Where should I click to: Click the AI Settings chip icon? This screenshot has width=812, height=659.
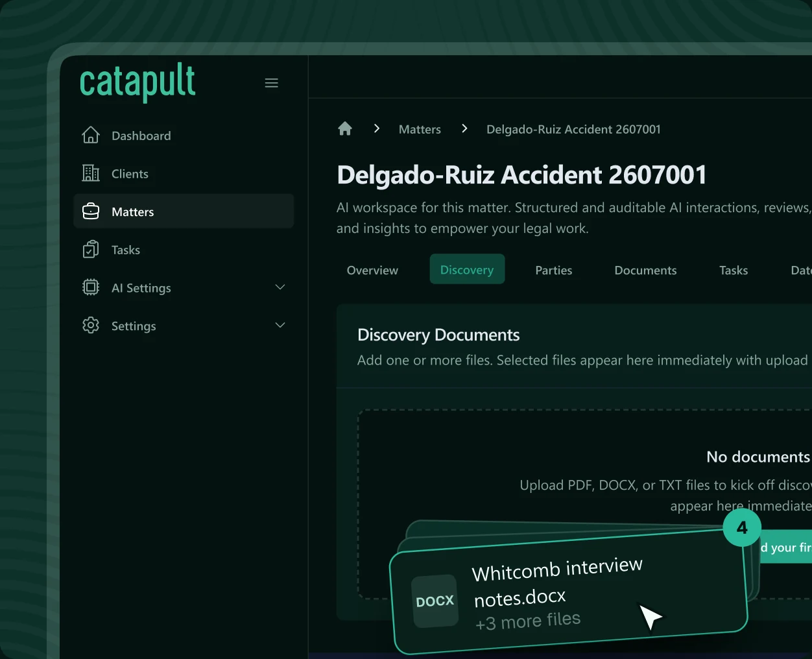coord(91,287)
